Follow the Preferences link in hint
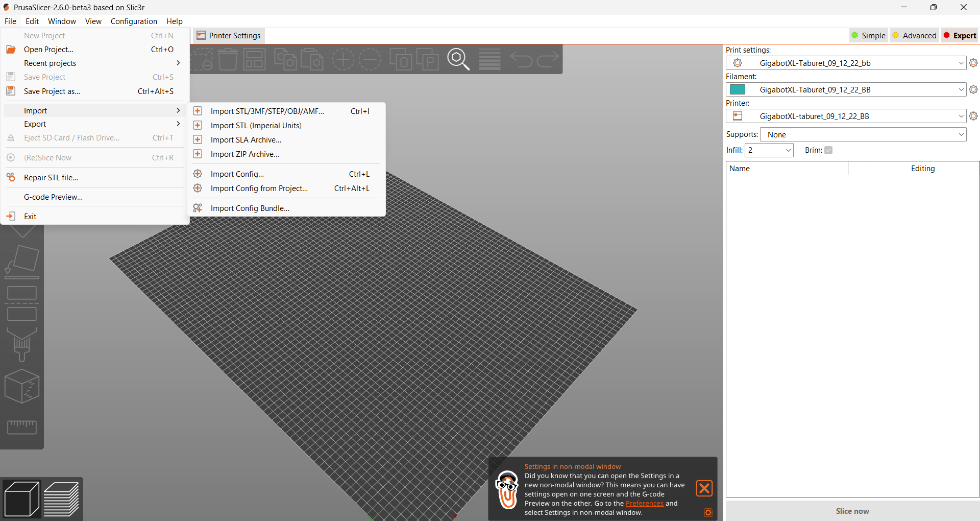This screenshot has width=980, height=521. pos(644,503)
